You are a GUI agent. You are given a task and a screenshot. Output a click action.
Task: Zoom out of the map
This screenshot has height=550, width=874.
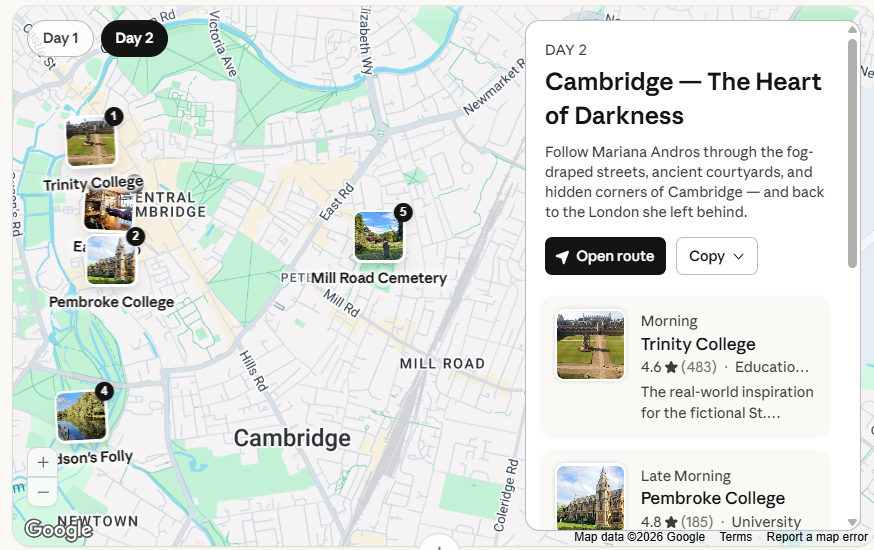click(43, 492)
